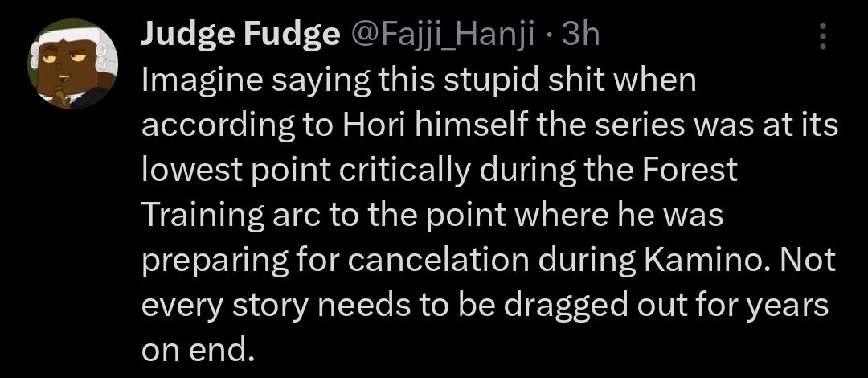Screen dimensions: 868x378
Task: Open the @Fajji_Hanji handle link
Action: 440,36
